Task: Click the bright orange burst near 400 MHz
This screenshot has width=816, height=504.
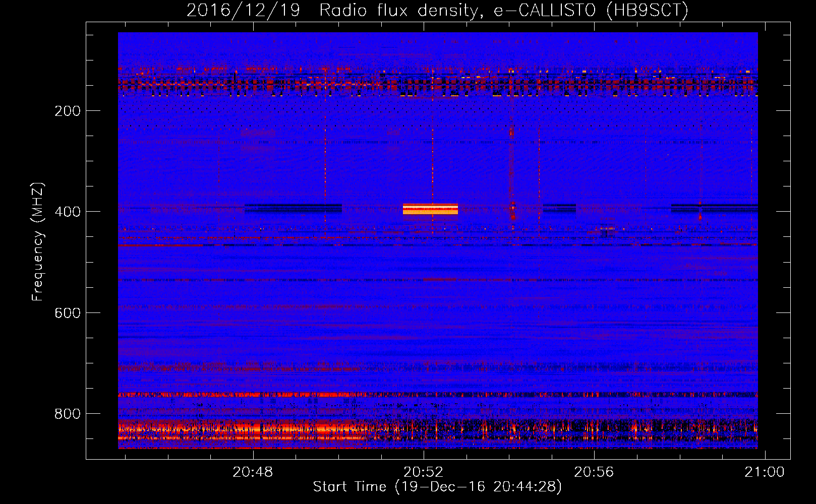Action: pos(430,209)
